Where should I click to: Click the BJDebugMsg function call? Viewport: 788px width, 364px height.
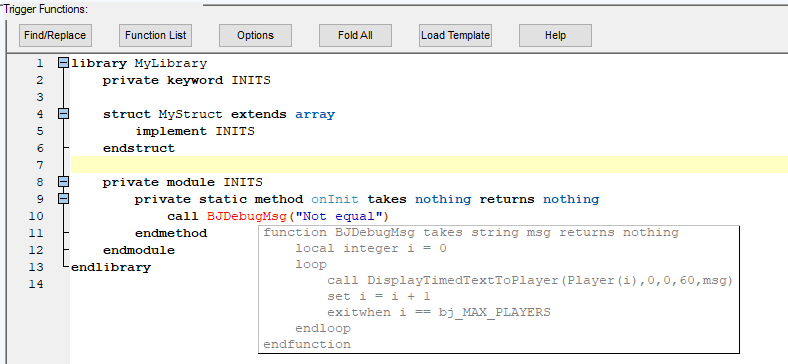[246, 216]
